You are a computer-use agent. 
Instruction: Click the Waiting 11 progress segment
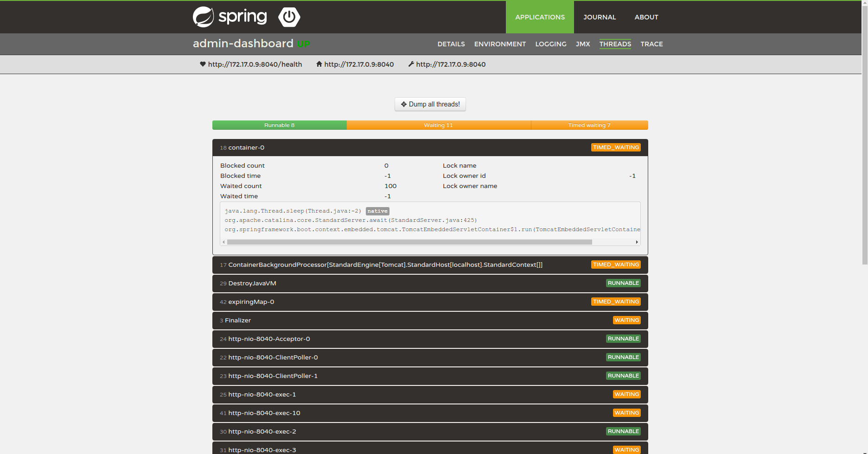[x=438, y=125]
